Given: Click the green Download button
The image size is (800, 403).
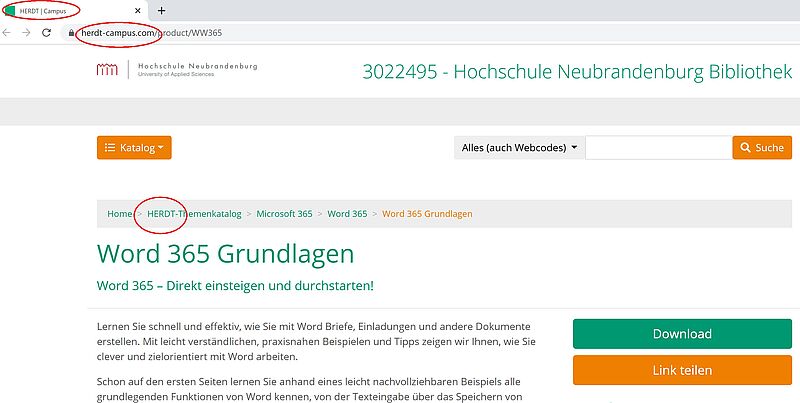Looking at the screenshot, I should coord(682,334).
